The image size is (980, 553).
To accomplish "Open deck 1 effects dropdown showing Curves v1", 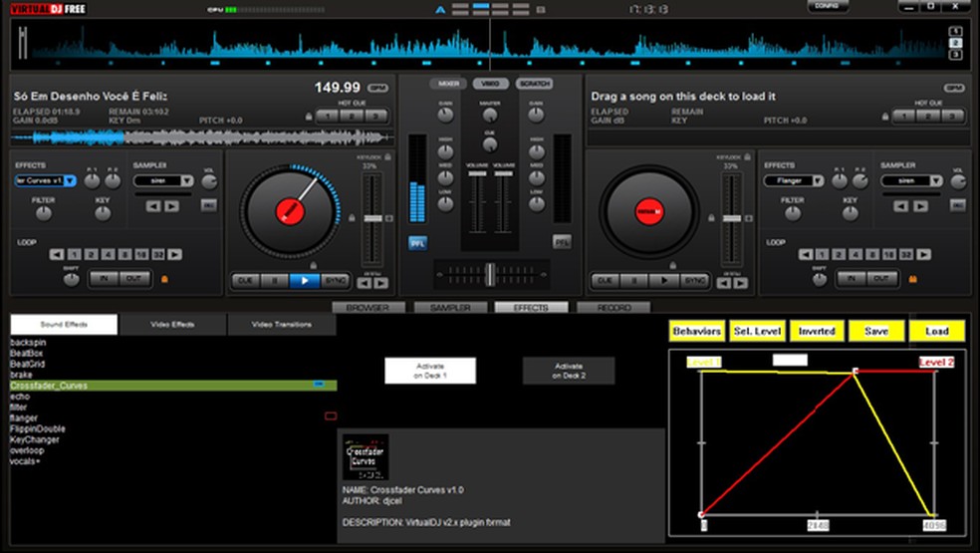I will point(45,180).
